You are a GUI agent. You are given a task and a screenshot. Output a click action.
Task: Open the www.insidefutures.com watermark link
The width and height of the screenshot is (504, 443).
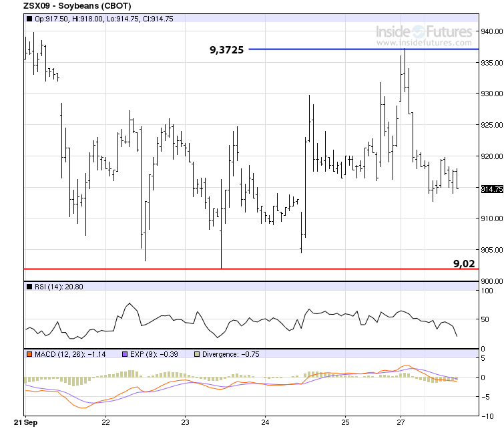point(426,43)
